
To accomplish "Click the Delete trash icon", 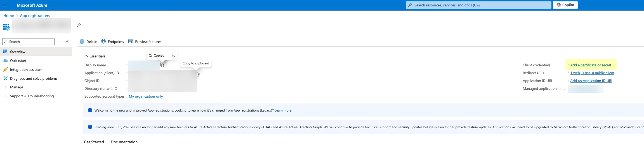I will (x=82, y=42).
